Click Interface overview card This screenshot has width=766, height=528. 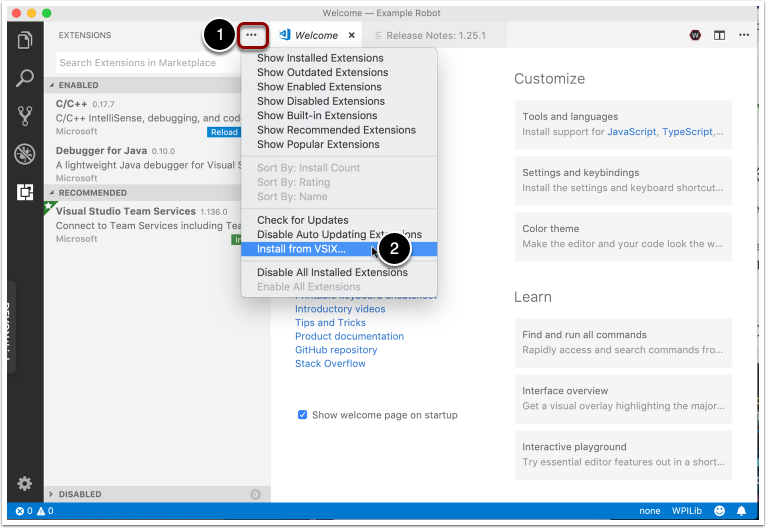(623, 399)
